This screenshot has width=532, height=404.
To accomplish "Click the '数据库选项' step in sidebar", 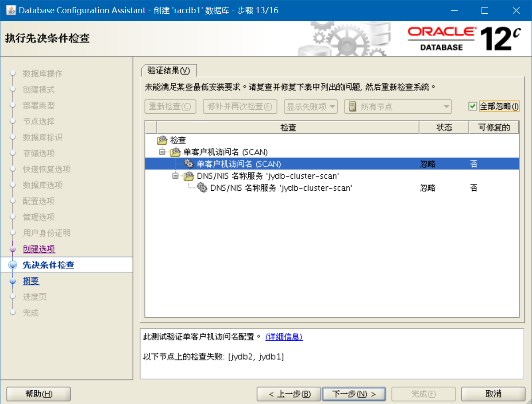I will click(x=42, y=185).
